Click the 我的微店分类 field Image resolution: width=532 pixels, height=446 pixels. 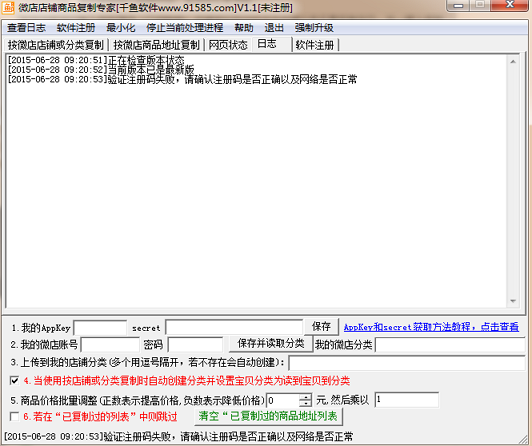point(450,345)
